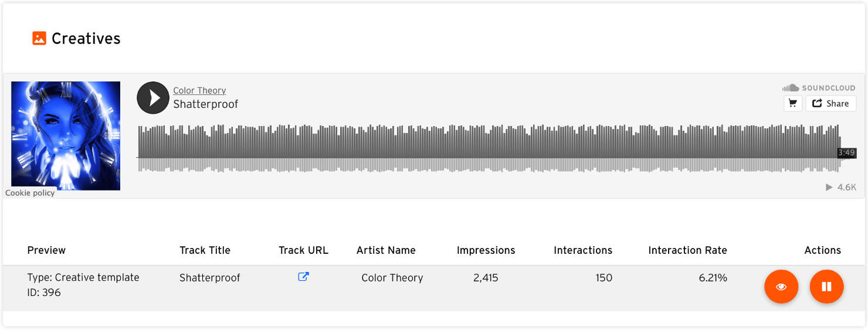Image resolution: width=868 pixels, height=330 pixels.
Task: Click the blue album artwork thumbnail
Action: 66,136
